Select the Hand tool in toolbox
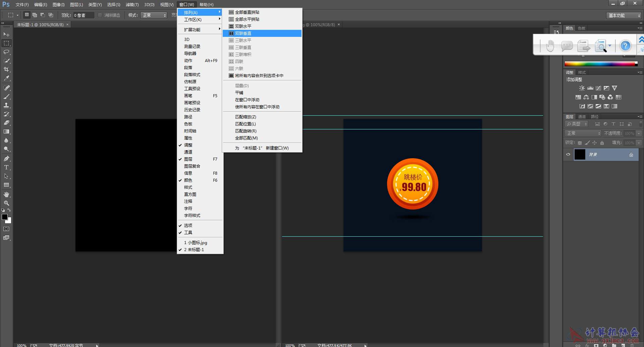 pos(6,194)
